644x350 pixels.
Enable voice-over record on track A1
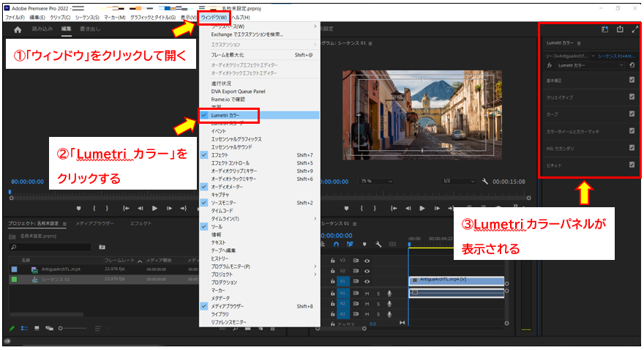389,294
